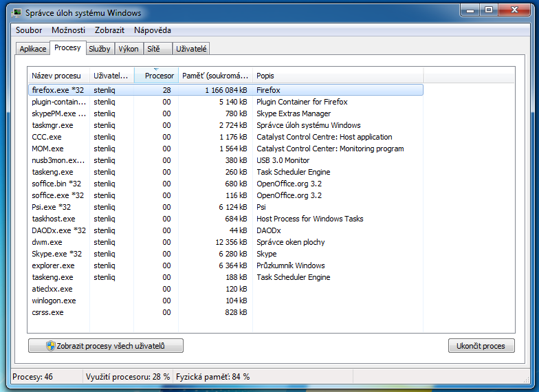
Task: Select the taskhost.exe process row
Action: point(225,219)
